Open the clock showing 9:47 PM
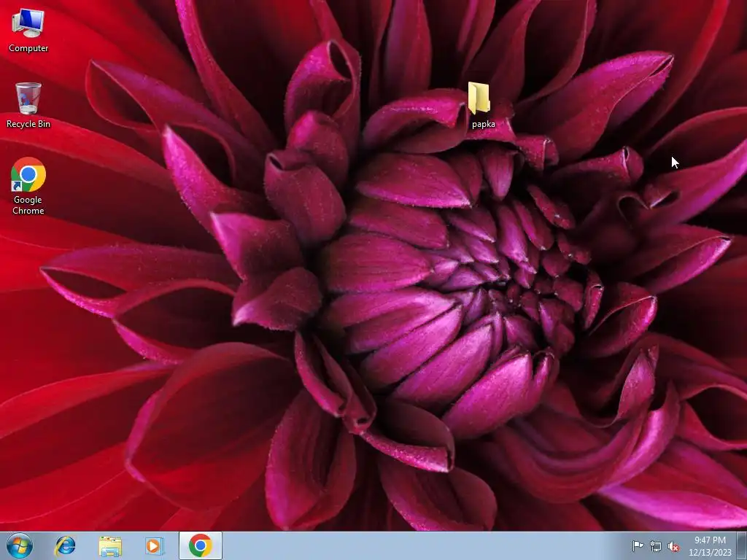 click(710, 545)
